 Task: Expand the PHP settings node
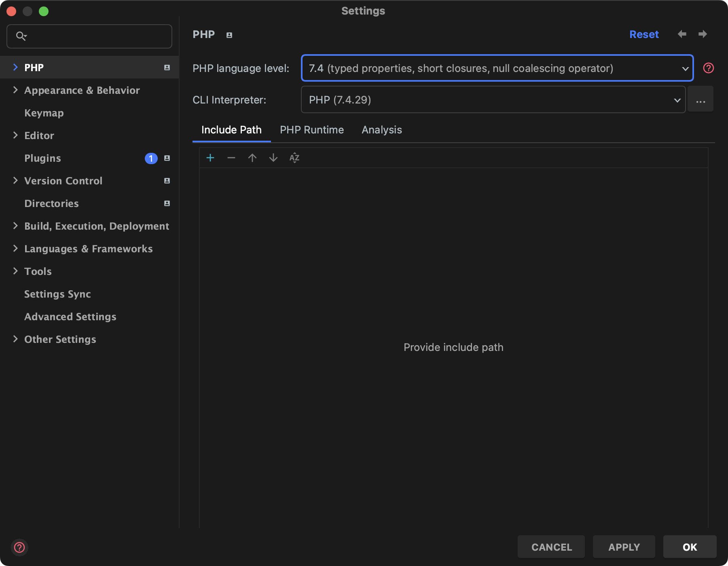point(15,67)
